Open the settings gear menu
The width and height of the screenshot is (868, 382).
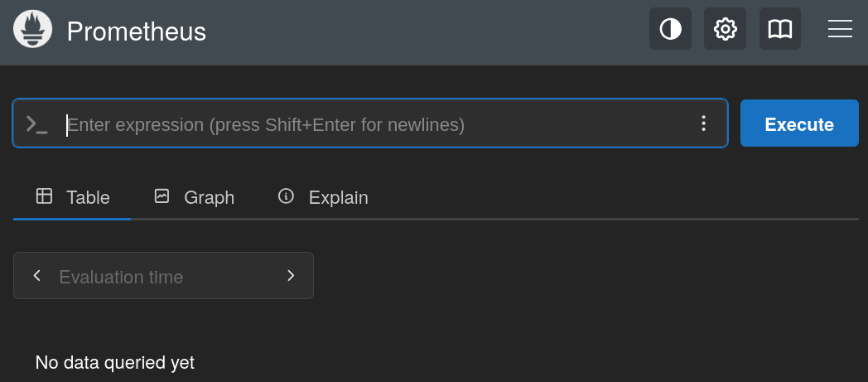click(725, 30)
